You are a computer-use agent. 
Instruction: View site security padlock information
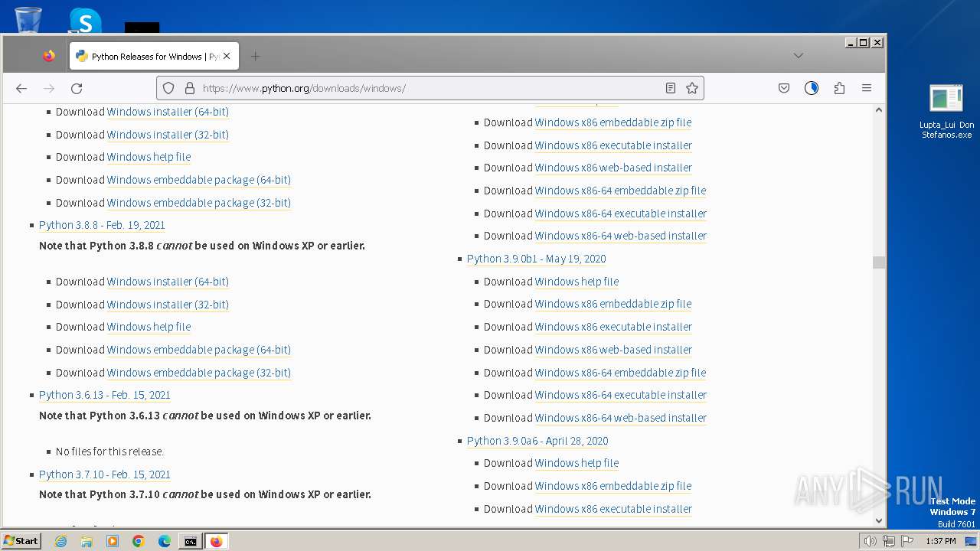(x=190, y=88)
